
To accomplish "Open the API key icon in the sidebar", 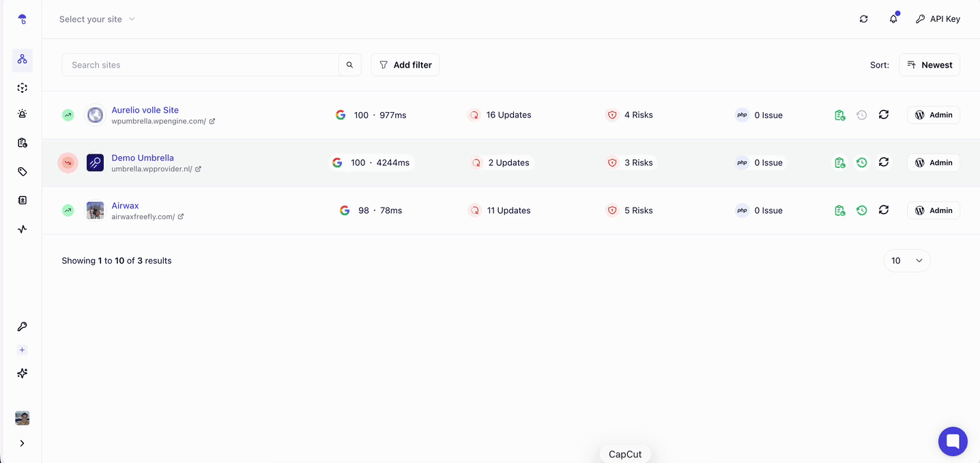I will 22,326.
